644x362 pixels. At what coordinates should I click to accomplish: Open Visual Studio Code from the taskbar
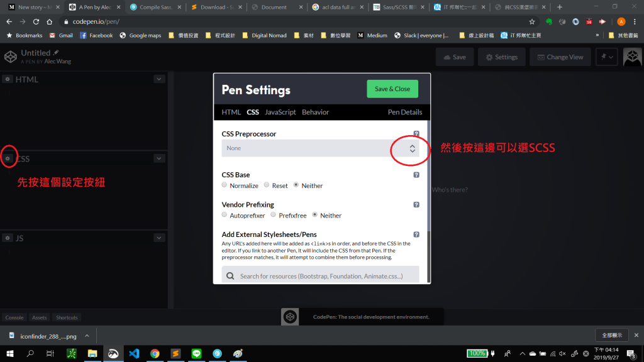pyautogui.click(x=134, y=353)
